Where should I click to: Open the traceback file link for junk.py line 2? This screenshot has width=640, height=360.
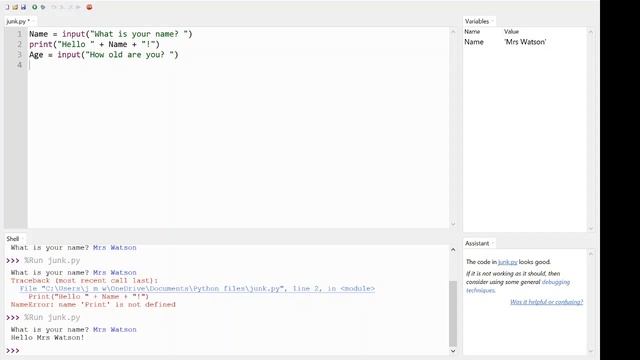[x=197, y=289]
